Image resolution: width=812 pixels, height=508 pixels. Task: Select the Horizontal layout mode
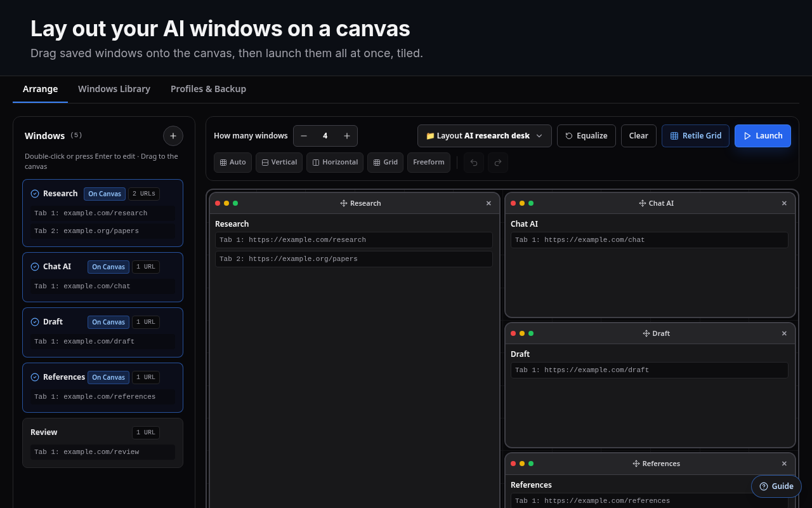coord(335,163)
